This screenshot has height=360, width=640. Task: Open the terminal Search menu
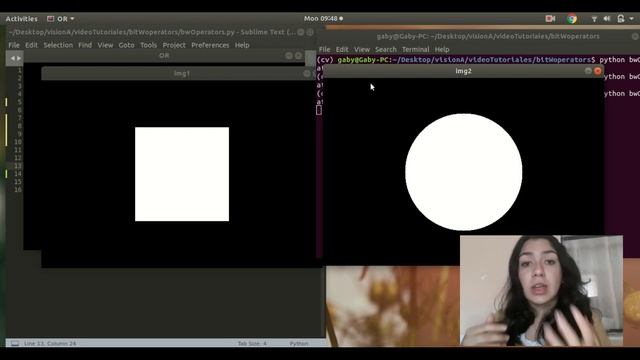pos(386,49)
